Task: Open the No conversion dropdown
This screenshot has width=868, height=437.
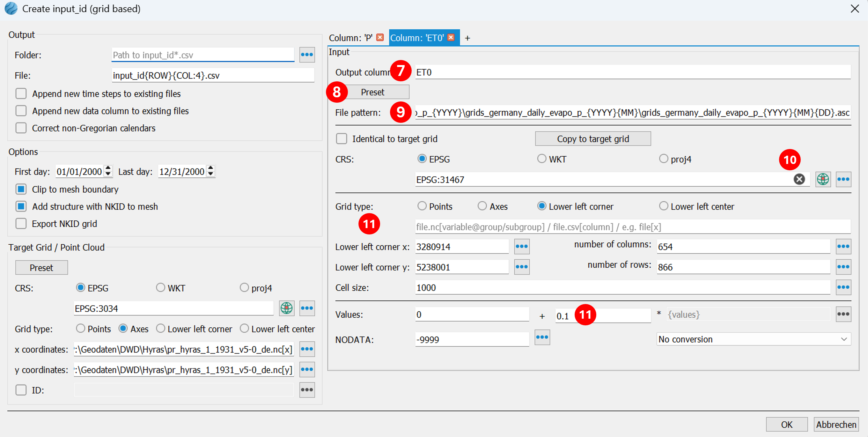Action: pos(754,339)
